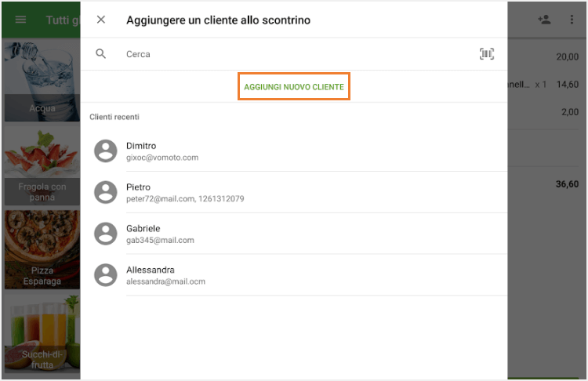Click email gab345@mail.com
This screenshot has width=588, height=381.
click(160, 240)
